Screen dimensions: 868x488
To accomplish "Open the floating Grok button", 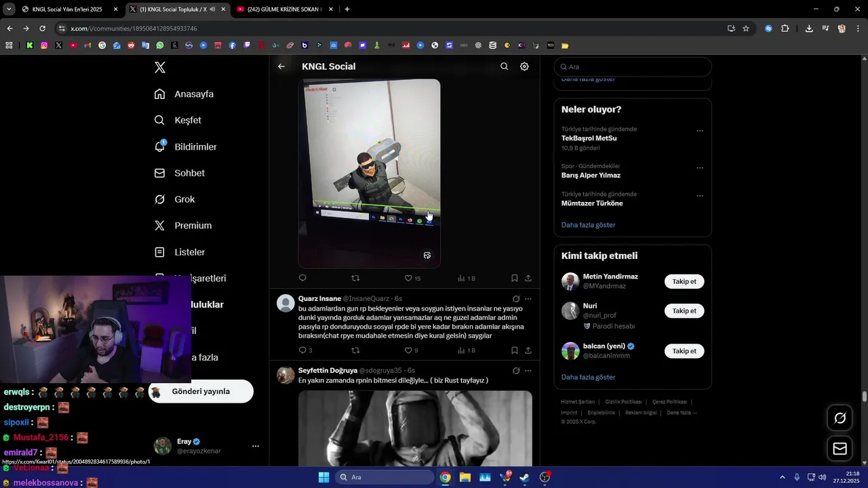I will (x=840, y=418).
